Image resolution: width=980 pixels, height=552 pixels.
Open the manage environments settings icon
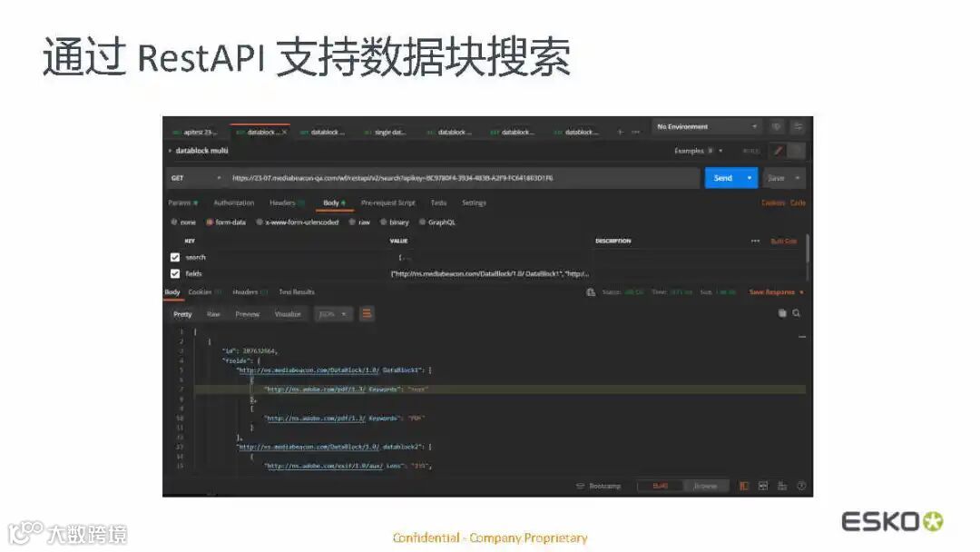(798, 127)
